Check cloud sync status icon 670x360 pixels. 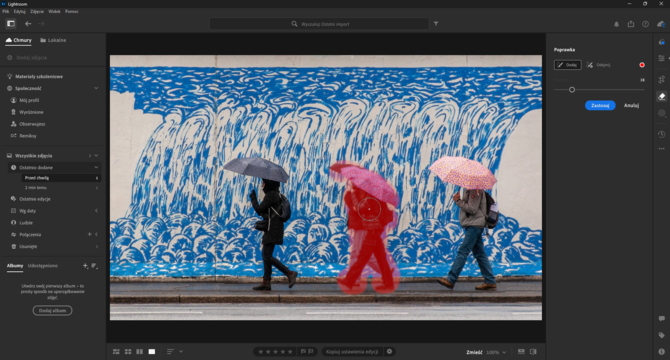point(661,24)
